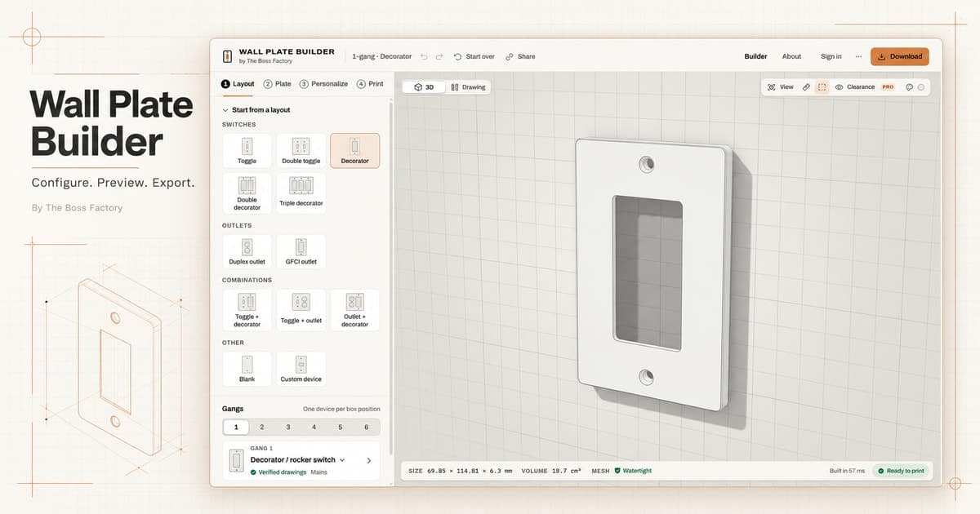Go to the Plate step tab
980x514 pixels.
[x=278, y=84]
